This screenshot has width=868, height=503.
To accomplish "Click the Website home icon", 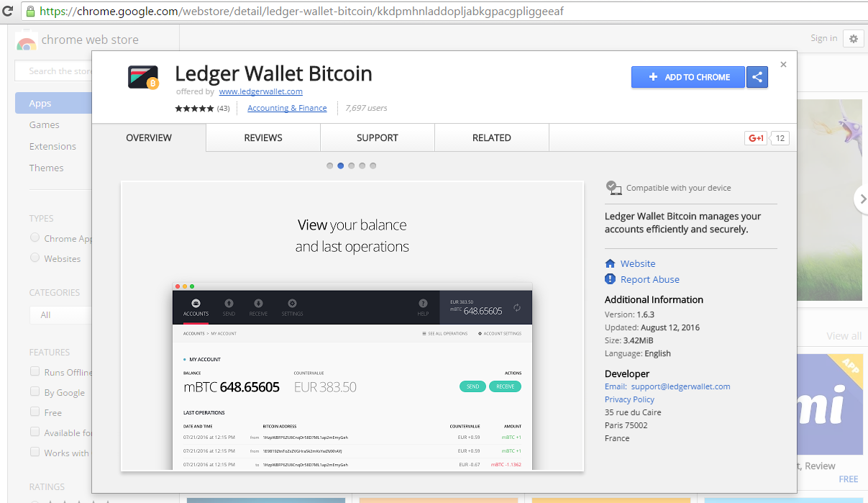I will tap(611, 263).
